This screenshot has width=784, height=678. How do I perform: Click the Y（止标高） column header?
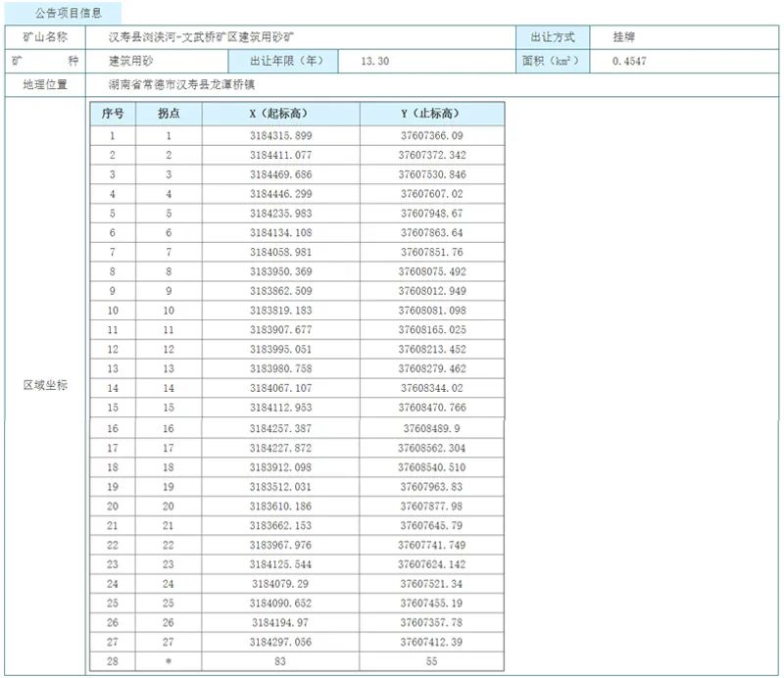431,113
